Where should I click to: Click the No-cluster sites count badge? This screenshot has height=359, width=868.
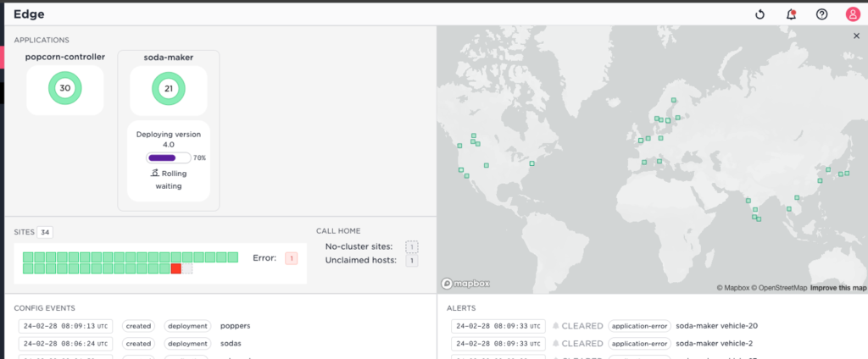[411, 246]
